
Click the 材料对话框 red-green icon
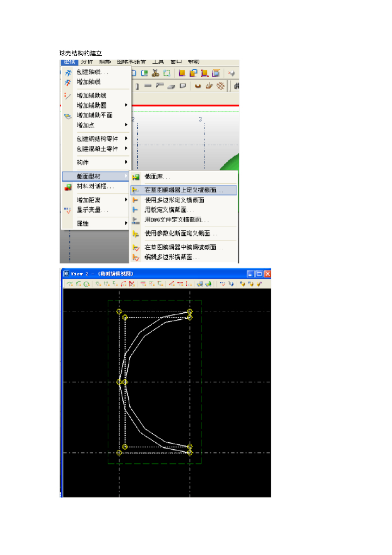pos(68,187)
